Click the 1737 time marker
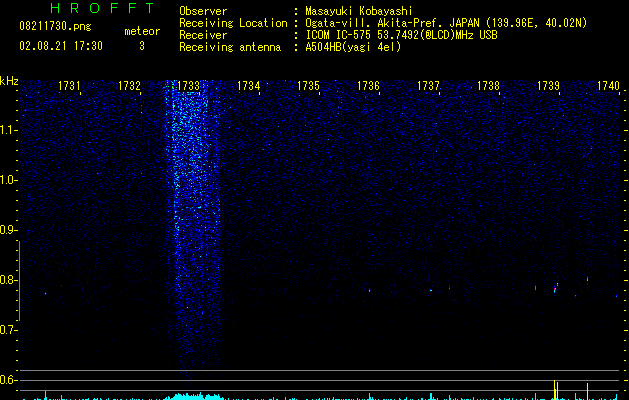This screenshot has width=629, height=400. pos(428,86)
